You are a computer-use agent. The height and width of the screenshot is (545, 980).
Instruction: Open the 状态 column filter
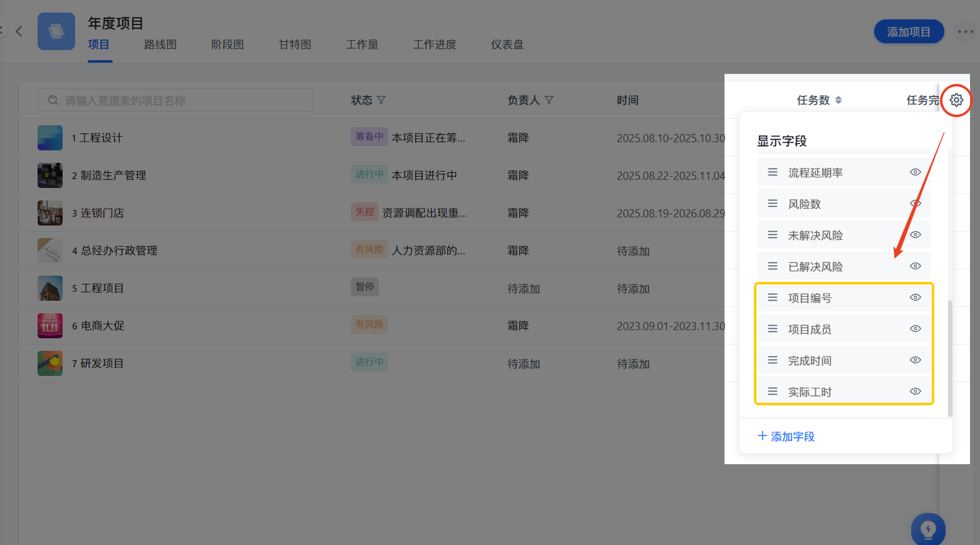pyautogui.click(x=382, y=100)
